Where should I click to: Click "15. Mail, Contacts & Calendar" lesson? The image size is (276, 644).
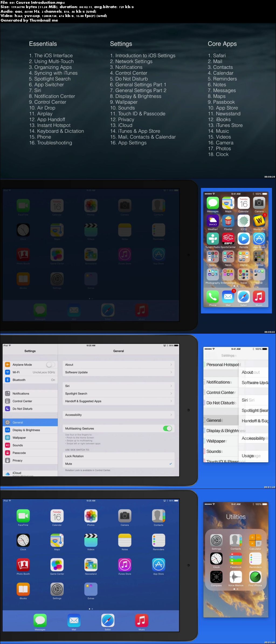coord(143,137)
